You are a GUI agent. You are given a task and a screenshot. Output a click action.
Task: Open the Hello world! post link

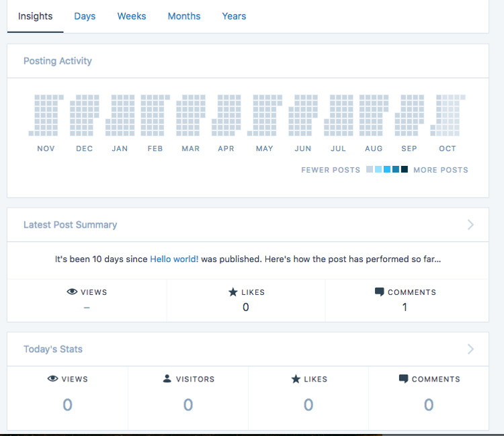[x=174, y=259]
